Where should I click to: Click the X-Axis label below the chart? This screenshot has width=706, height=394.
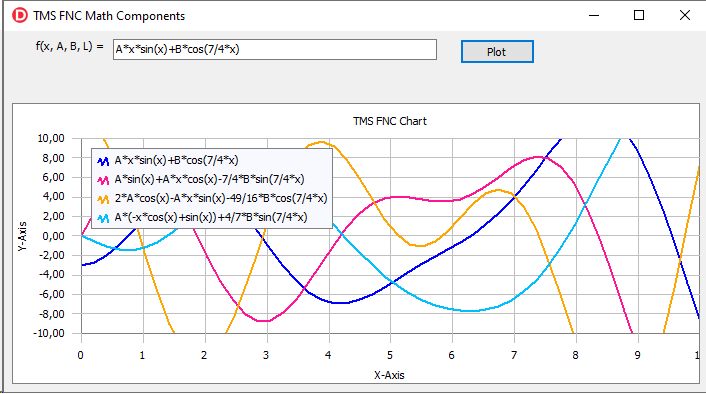click(389, 375)
